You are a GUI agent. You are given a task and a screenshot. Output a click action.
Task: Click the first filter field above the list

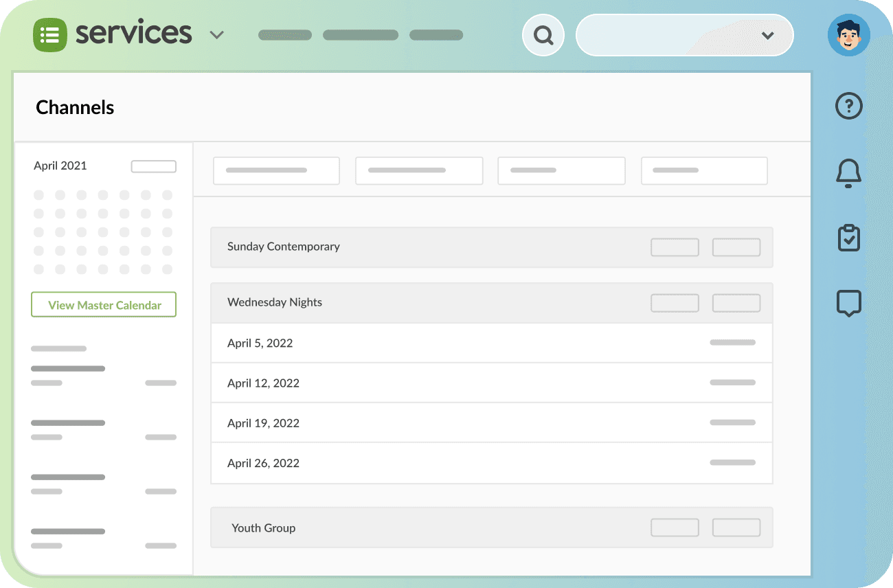[x=276, y=170]
